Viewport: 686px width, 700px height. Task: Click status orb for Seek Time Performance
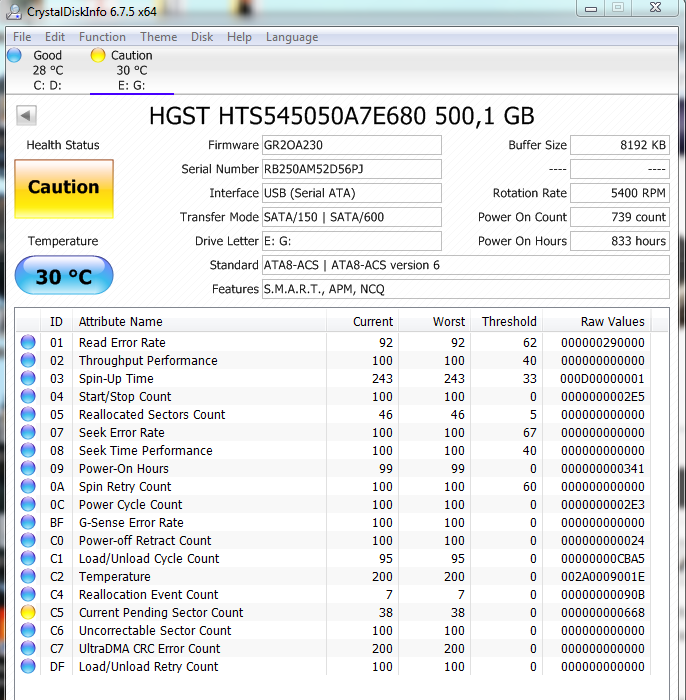coord(28,450)
